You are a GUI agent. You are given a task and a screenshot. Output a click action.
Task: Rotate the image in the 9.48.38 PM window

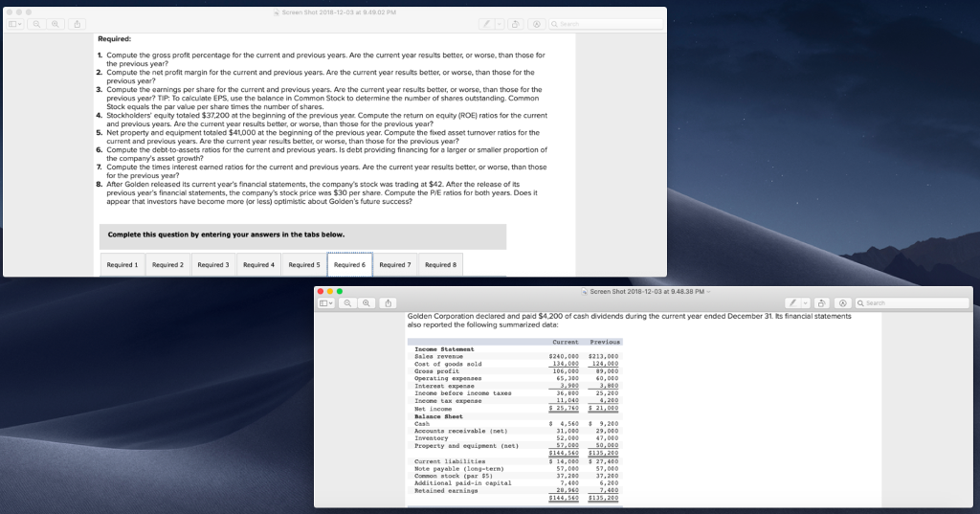822,302
